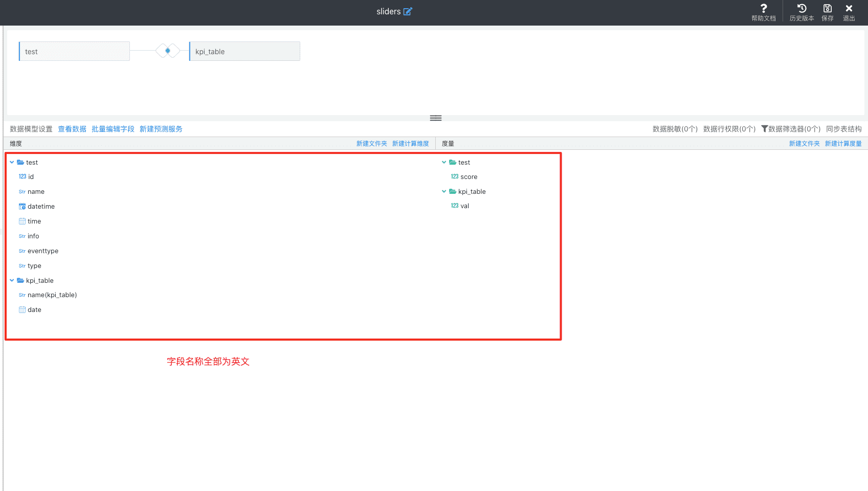Click 新建计算度量
The width and height of the screenshot is (868, 491).
tap(843, 144)
